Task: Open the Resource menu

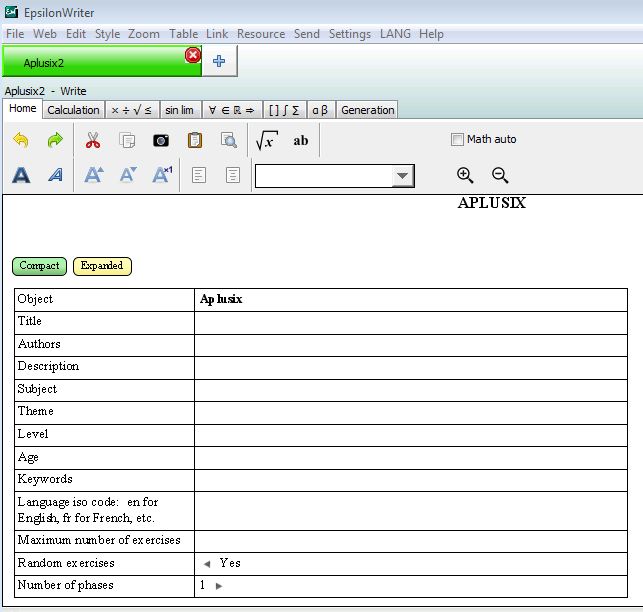Action: (x=261, y=34)
